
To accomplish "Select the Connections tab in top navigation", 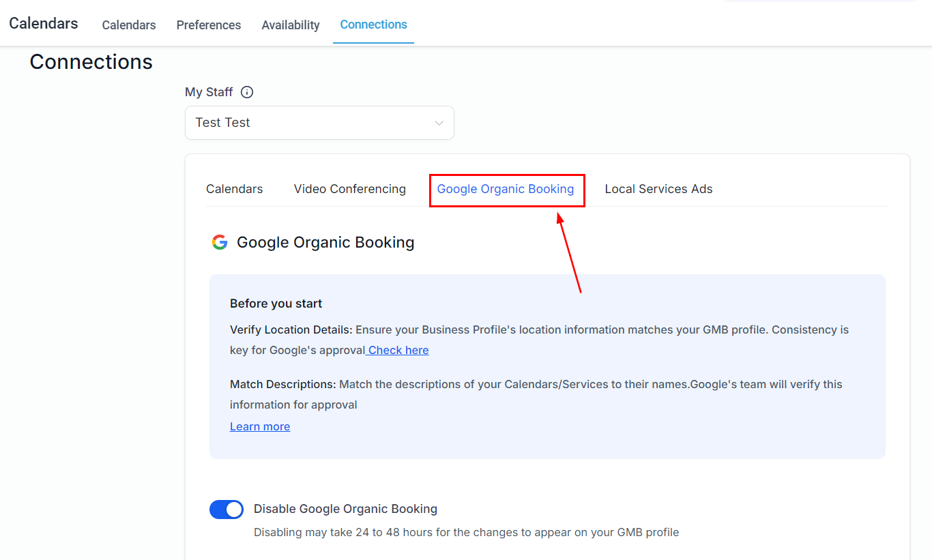I will tap(373, 25).
